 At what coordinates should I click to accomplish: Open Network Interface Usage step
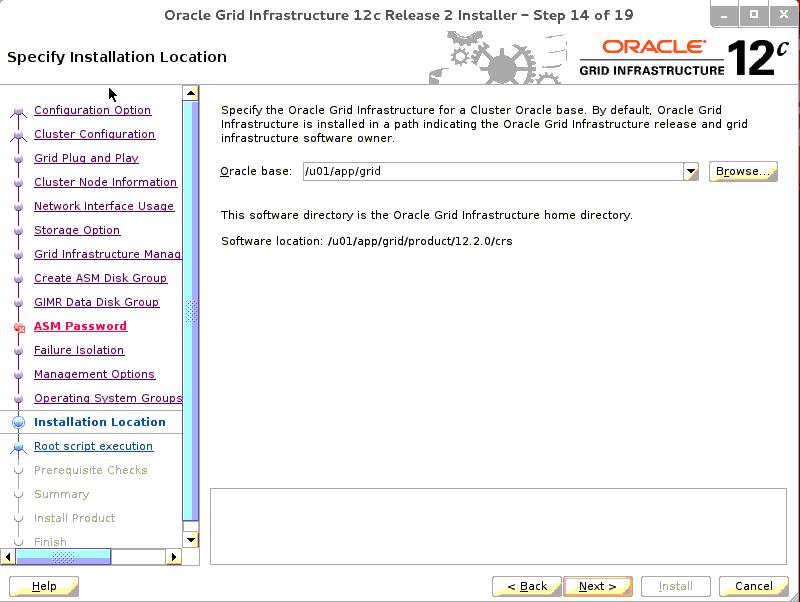[x=104, y=206]
